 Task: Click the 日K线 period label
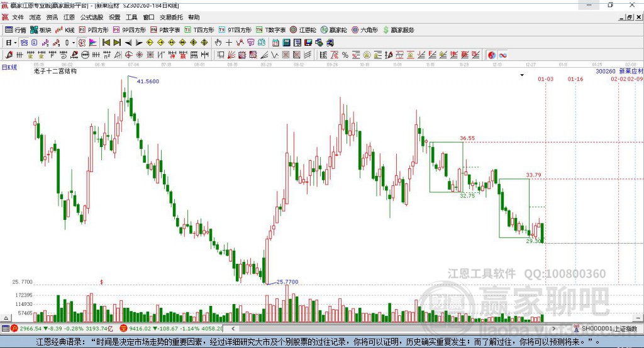(x=9, y=67)
